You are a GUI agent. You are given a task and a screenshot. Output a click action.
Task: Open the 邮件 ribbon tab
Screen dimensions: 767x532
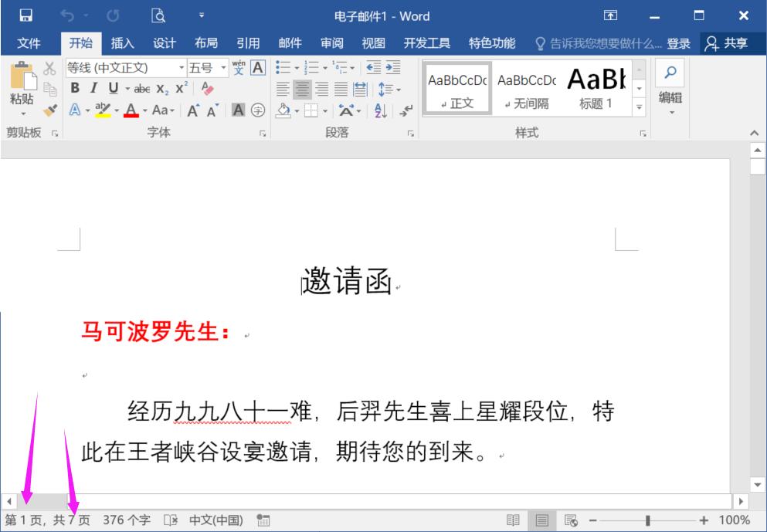[x=289, y=43]
